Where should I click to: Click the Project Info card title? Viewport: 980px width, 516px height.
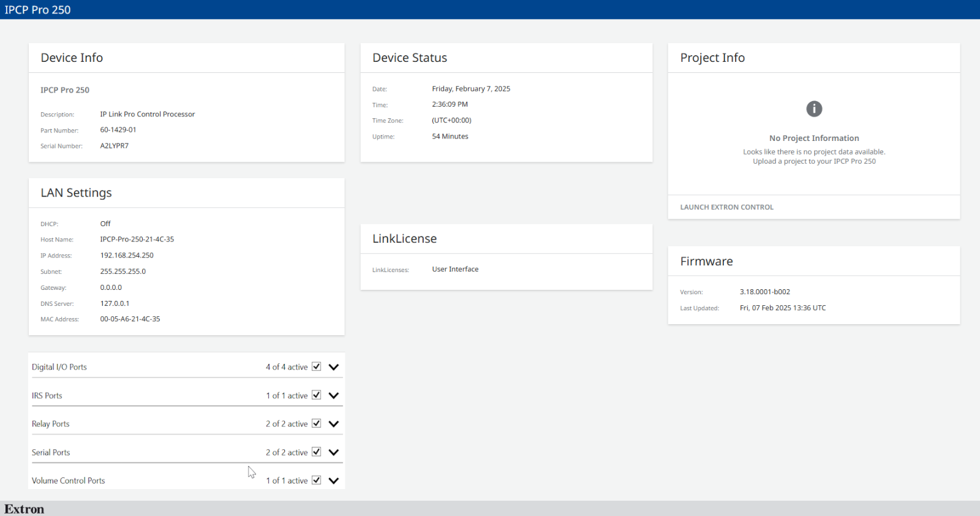pyautogui.click(x=712, y=58)
